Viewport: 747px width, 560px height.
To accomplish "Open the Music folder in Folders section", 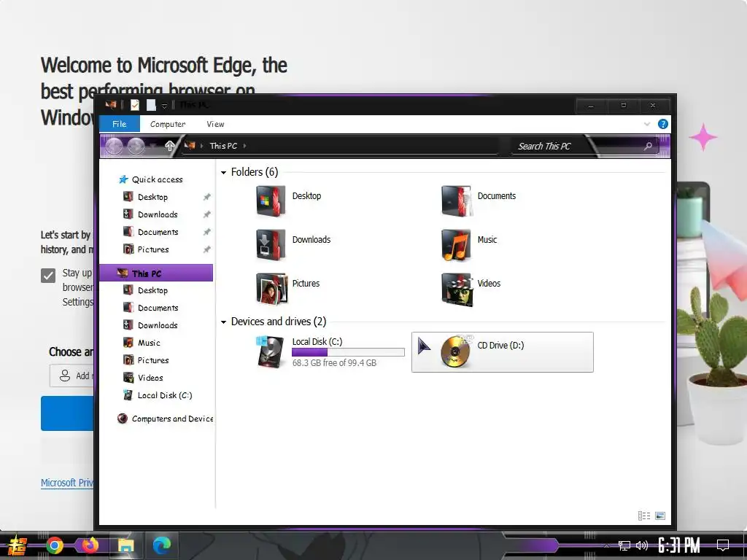I will (469, 245).
